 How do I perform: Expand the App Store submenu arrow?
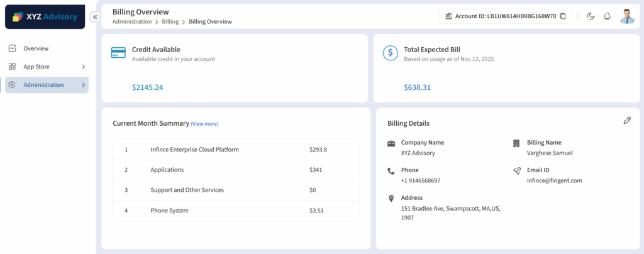pos(84,67)
